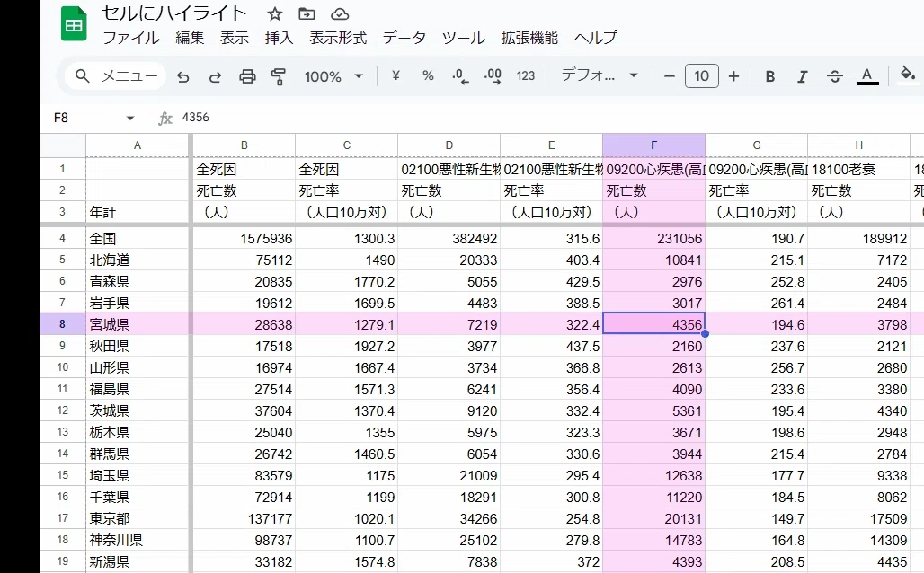Click the menu search box

115,76
